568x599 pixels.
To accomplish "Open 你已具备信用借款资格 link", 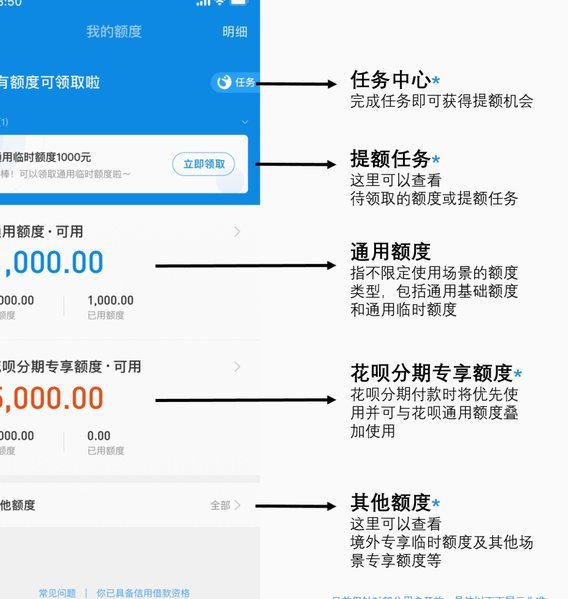I will tap(143, 593).
